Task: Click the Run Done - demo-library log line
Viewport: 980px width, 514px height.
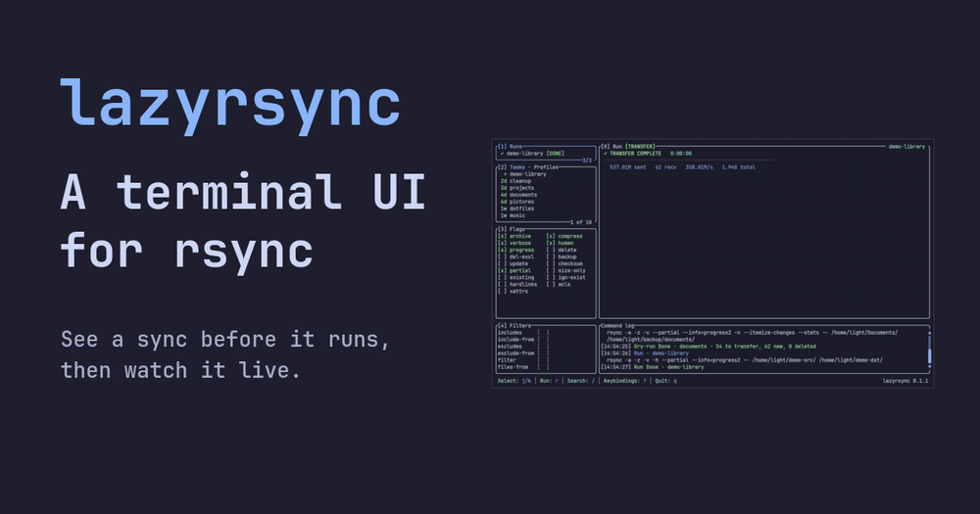Action: pyautogui.click(x=668, y=367)
